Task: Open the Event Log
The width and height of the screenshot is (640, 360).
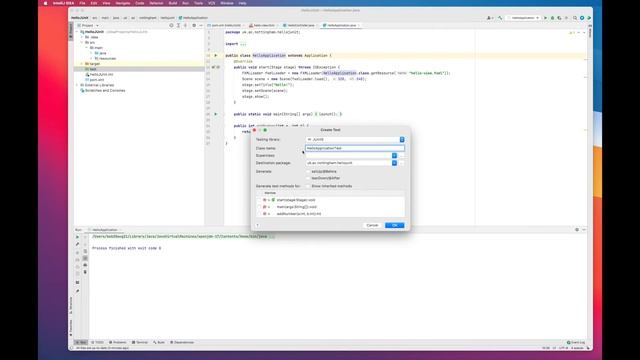Action: [576, 342]
